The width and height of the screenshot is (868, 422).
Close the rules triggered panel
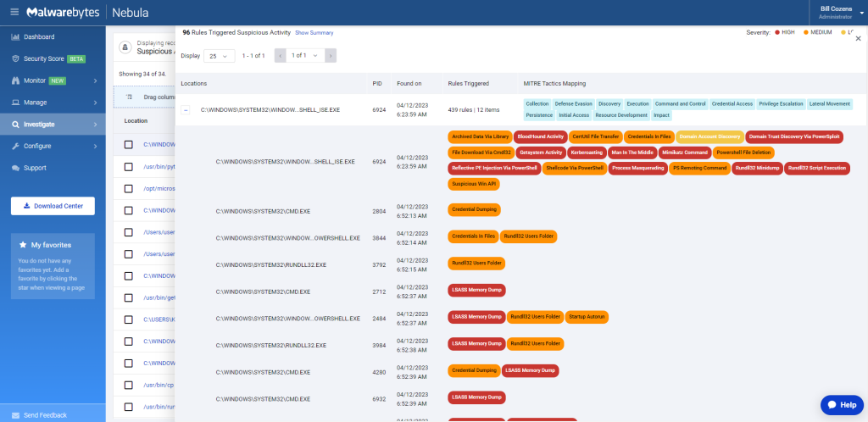(x=858, y=39)
